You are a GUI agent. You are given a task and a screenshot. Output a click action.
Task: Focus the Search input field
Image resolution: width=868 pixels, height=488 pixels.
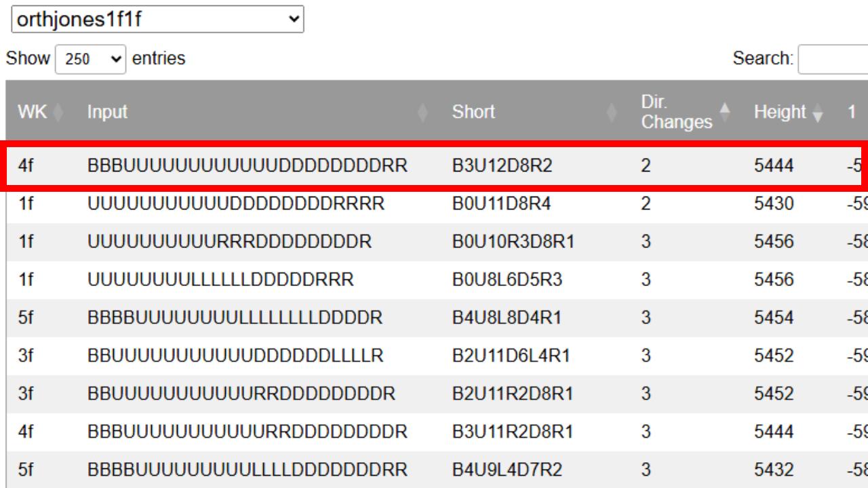833,59
